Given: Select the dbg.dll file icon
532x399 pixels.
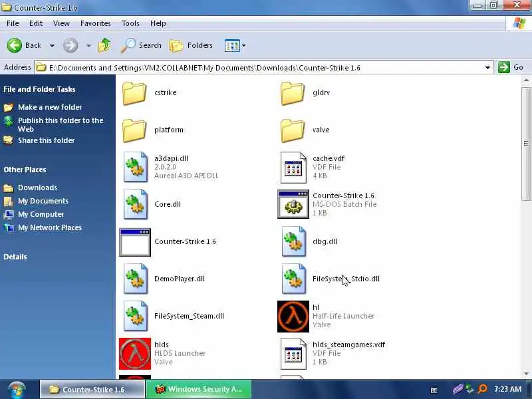Looking at the screenshot, I should [293, 241].
